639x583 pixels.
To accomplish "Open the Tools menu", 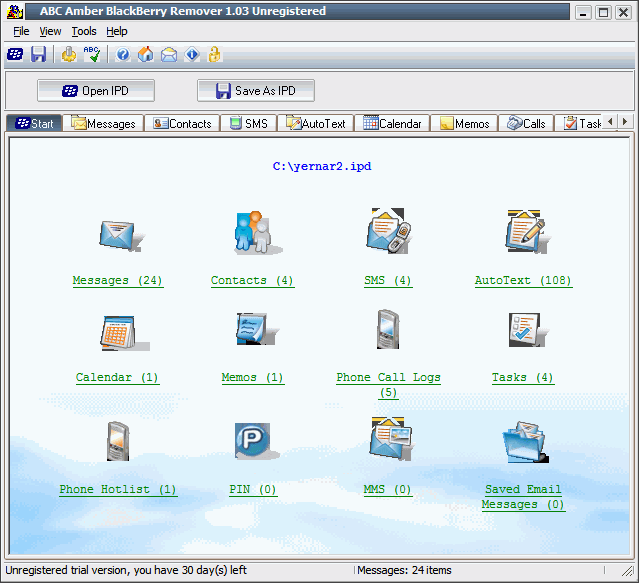I will 84,31.
